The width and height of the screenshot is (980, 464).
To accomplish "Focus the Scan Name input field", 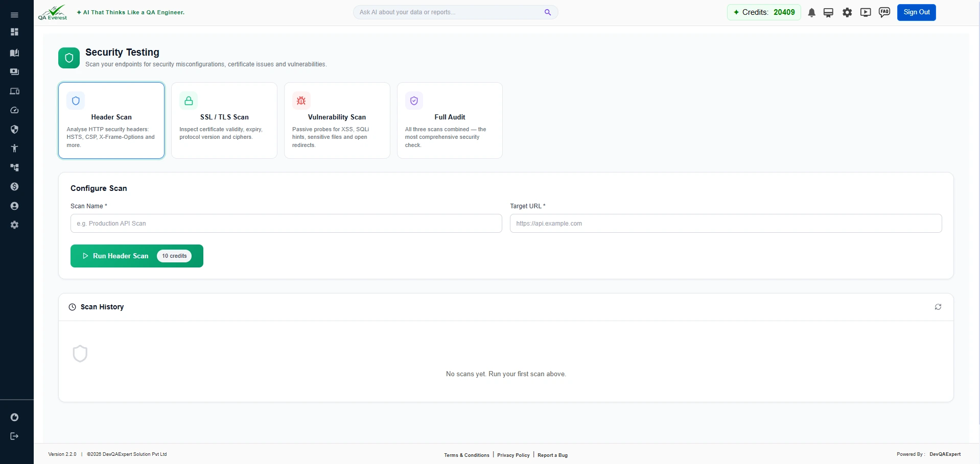I will [x=286, y=224].
